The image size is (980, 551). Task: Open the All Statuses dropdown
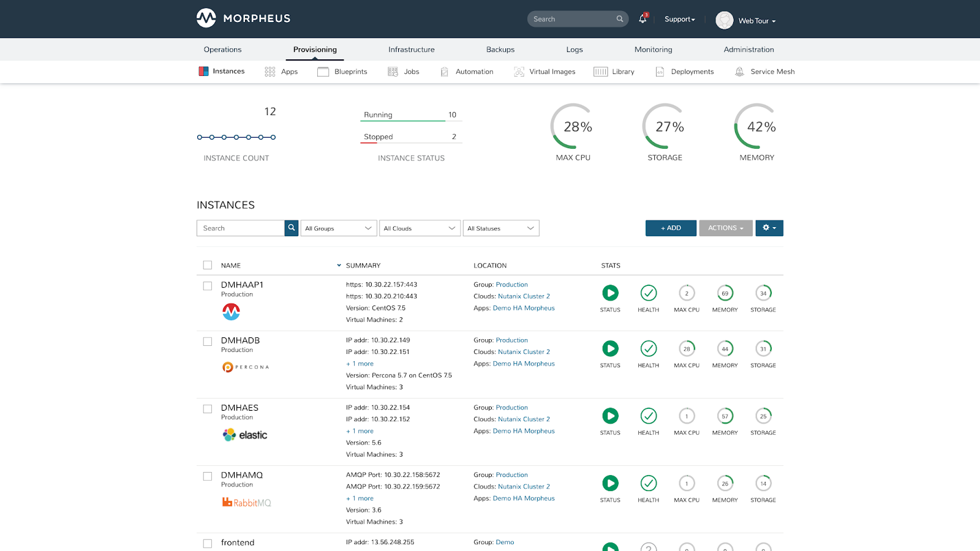pos(500,228)
